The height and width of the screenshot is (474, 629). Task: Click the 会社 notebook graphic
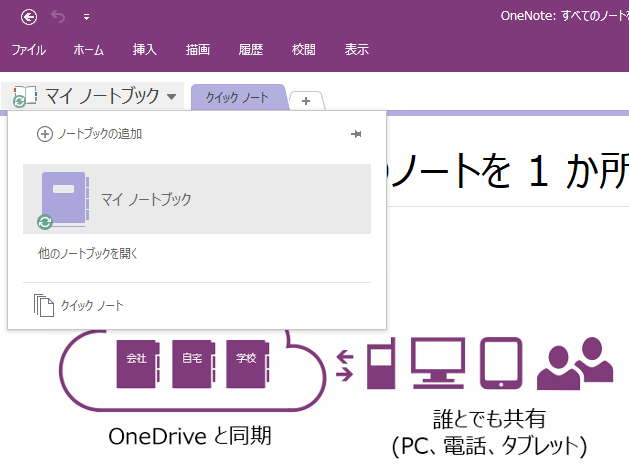point(138,364)
